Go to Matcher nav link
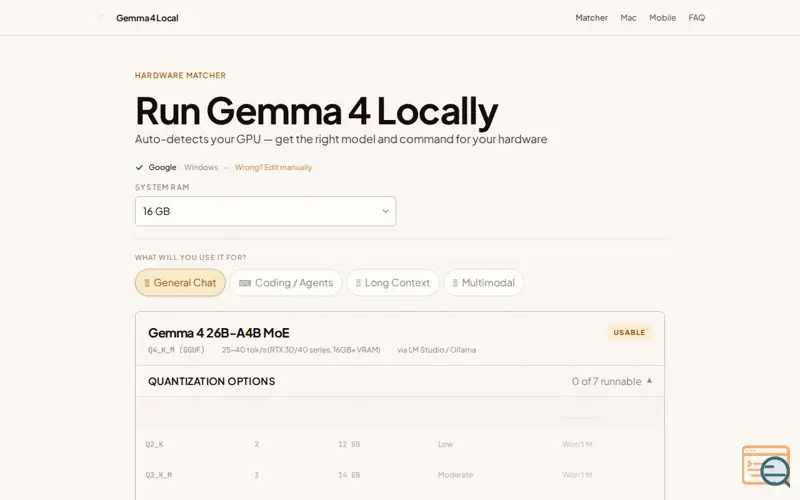Image resolution: width=800 pixels, height=500 pixels. [x=591, y=17]
